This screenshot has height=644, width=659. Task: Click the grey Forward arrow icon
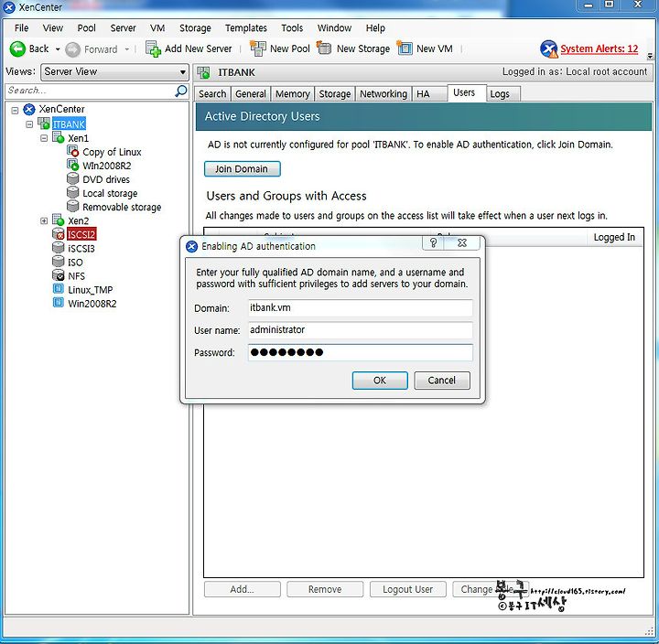click(x=72, y=49)
